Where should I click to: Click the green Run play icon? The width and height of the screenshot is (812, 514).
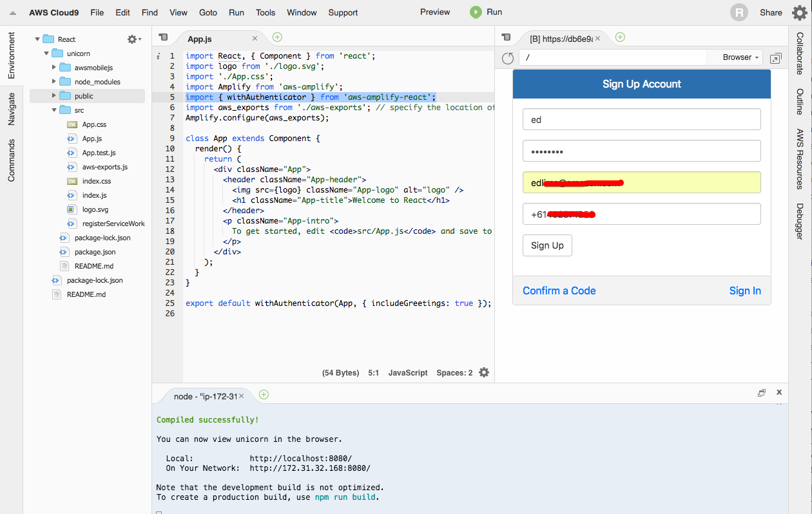[x=476, y=12]
